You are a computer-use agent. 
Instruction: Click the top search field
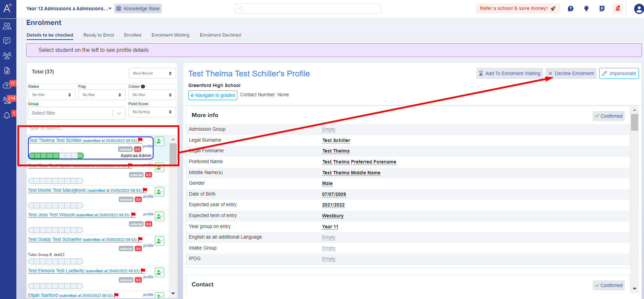(x=308, y=9)
